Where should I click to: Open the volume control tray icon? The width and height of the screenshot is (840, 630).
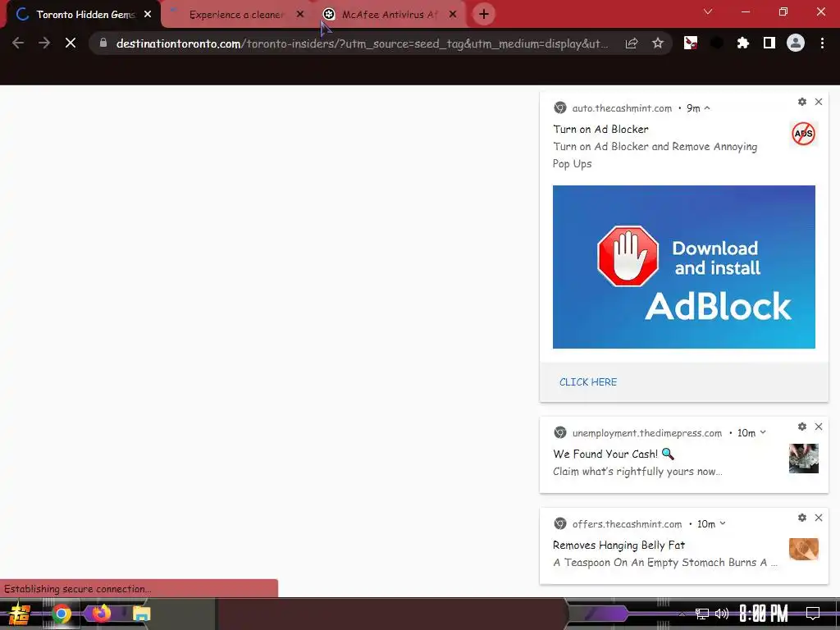tap(722, 614)
